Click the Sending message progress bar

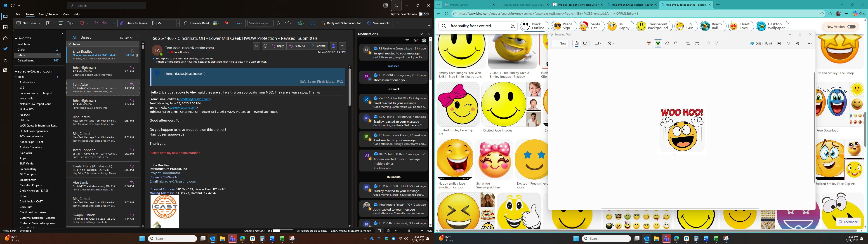pyautogui.click(x=283, y=231)
